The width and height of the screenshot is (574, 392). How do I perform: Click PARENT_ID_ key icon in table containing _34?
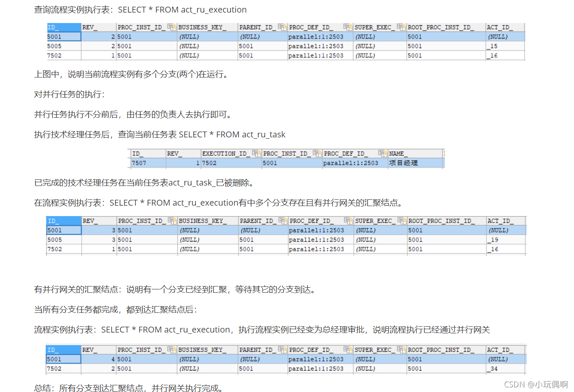pos(282,349)
